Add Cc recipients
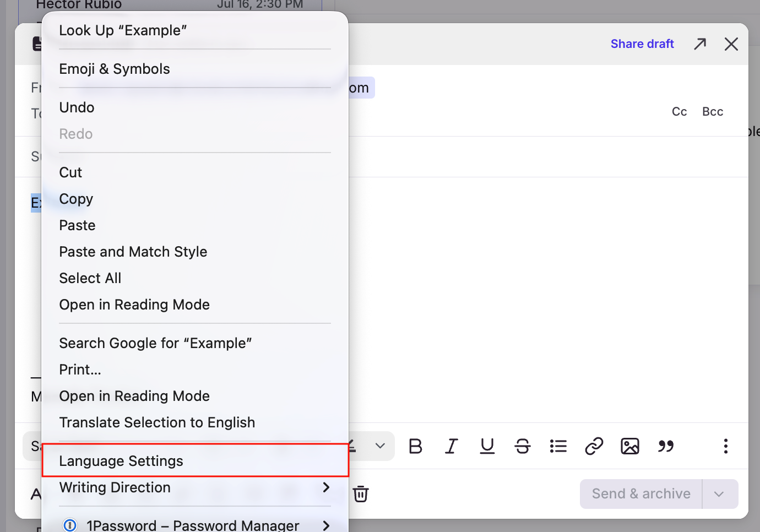Screen dimensions: 760x532 point(680,112)
